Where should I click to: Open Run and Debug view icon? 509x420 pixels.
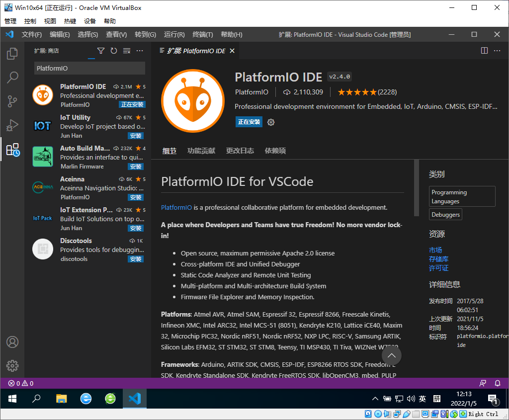[x=12, y=125]
